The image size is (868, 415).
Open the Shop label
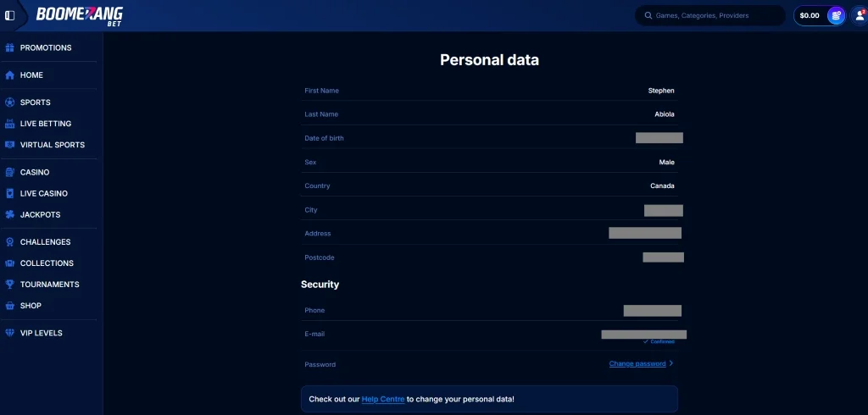click(x=31, y=306)
